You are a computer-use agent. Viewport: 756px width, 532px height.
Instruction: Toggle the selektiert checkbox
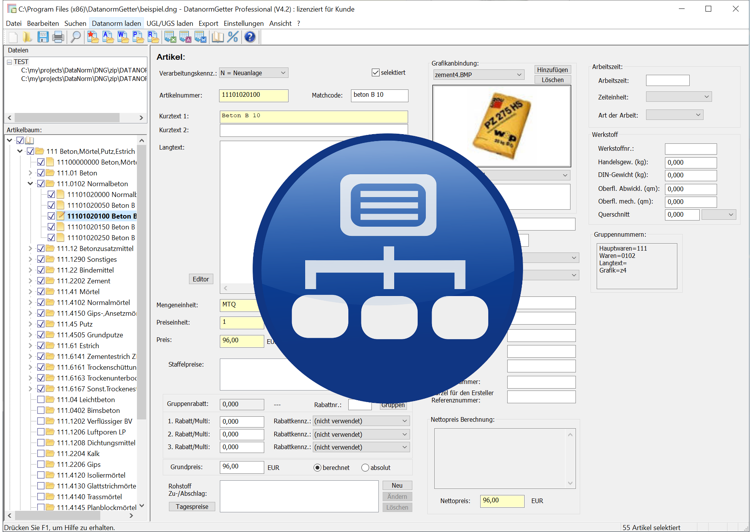pos(376,72)
